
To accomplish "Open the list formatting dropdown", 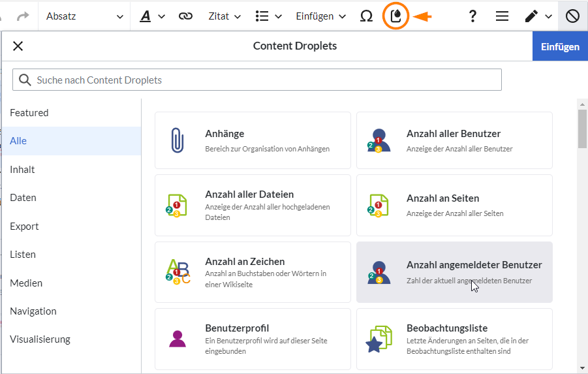I will [x=268, y=16].
